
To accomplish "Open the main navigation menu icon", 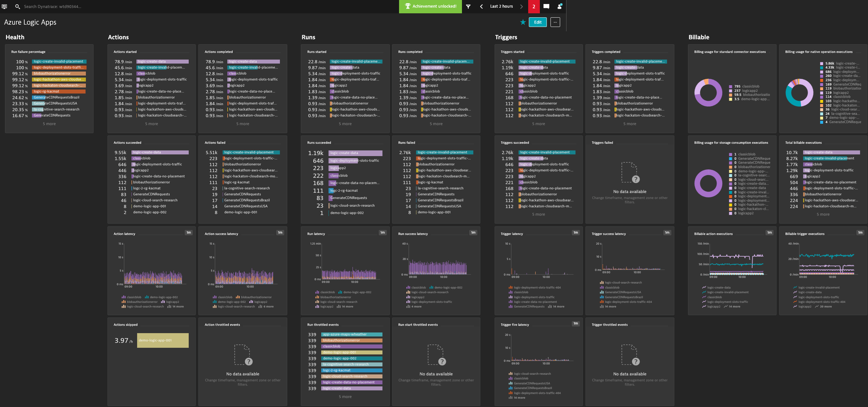I will coord(4,6).
